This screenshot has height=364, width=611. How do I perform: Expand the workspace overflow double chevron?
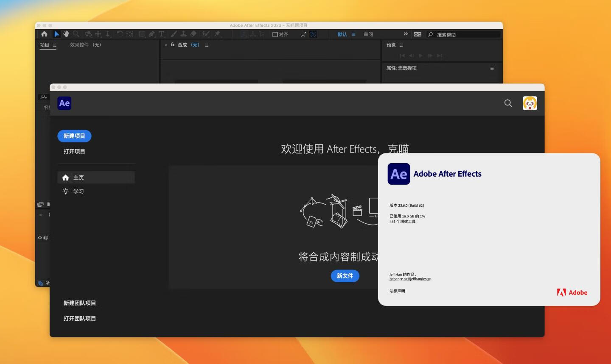tap(406, 34)
